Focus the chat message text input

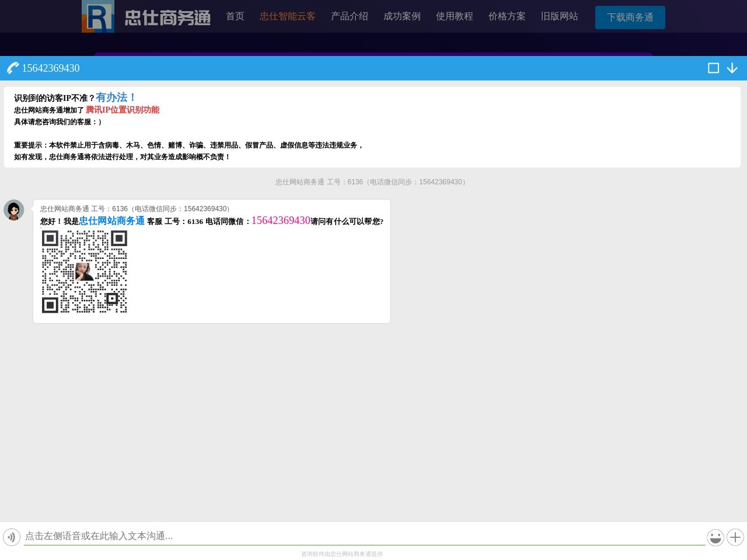point(364,536)
